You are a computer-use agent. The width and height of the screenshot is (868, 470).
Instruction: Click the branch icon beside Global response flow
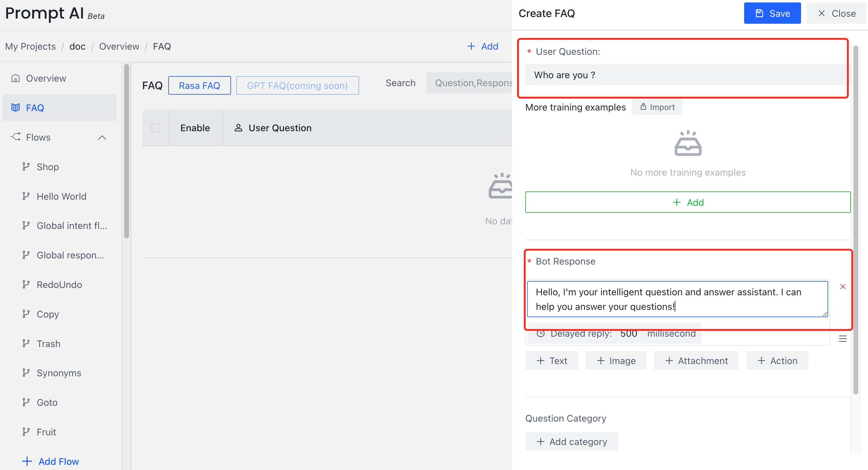coord(26,255)
